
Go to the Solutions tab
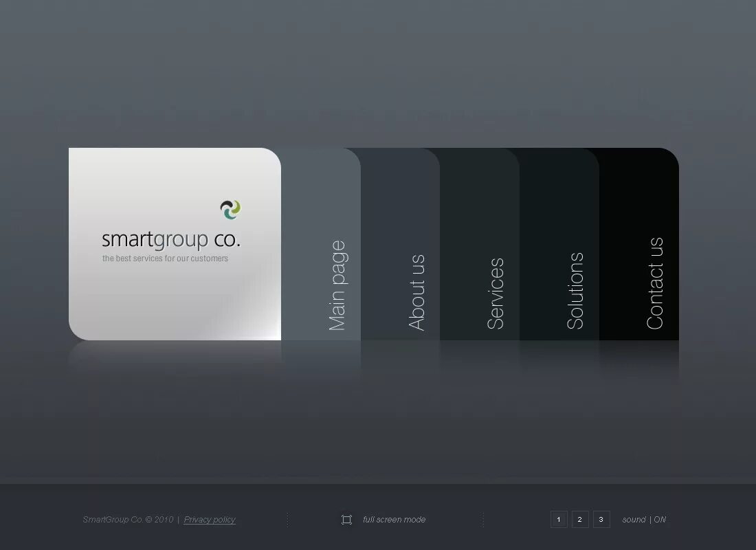[559, 244]
